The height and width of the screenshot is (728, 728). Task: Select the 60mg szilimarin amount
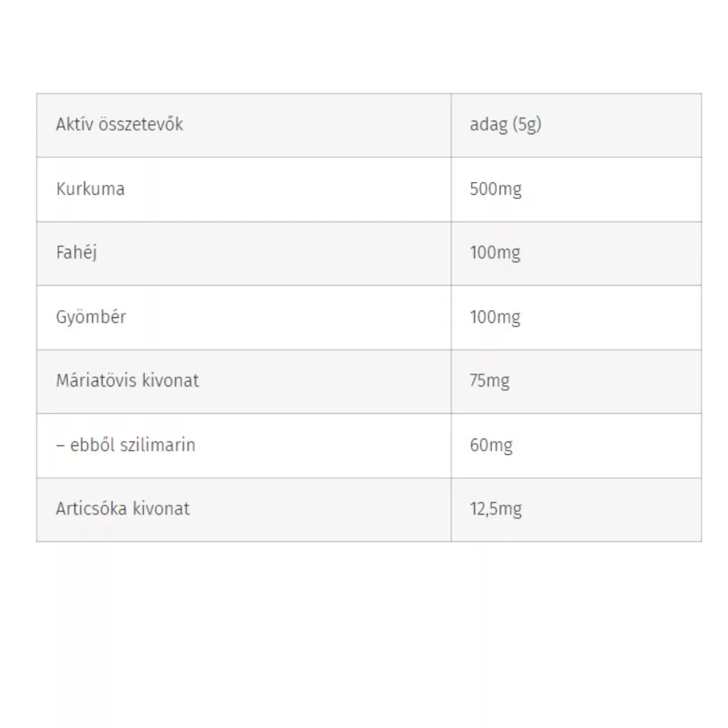[x=491, y=446]
